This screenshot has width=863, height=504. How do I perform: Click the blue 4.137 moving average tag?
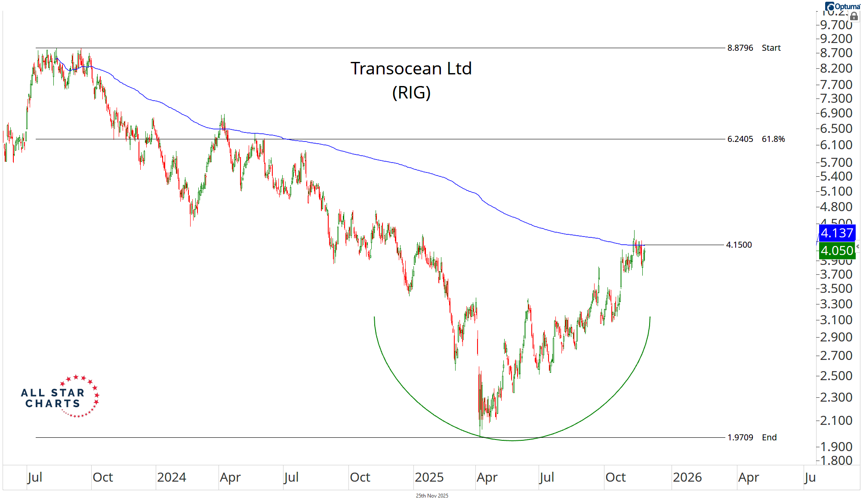click(836, 233)
